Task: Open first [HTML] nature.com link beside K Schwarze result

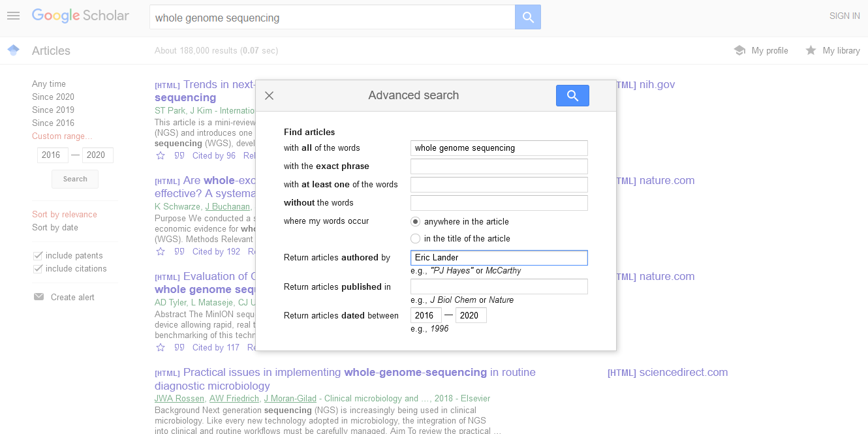Action: pos(655,181)
